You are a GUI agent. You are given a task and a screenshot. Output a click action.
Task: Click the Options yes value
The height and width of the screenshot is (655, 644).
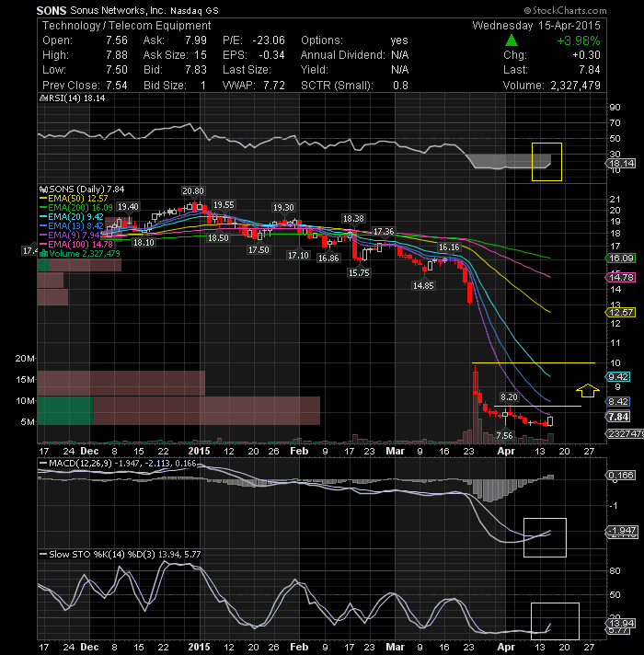399,40
